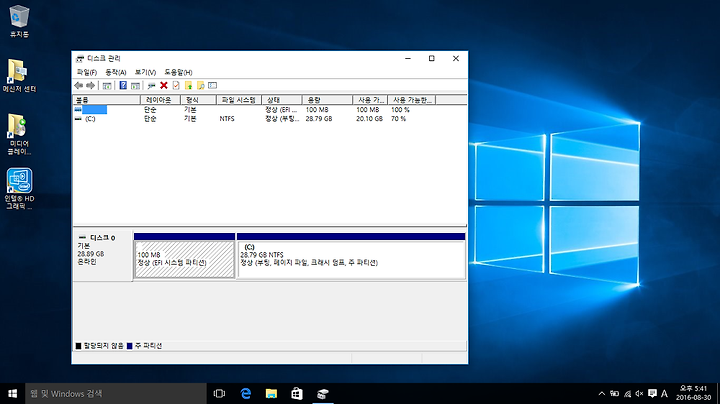Screen dimensions: 720x404
Task: Sort by the 레이아웃 column header
Action: click(x=160, y=100)
